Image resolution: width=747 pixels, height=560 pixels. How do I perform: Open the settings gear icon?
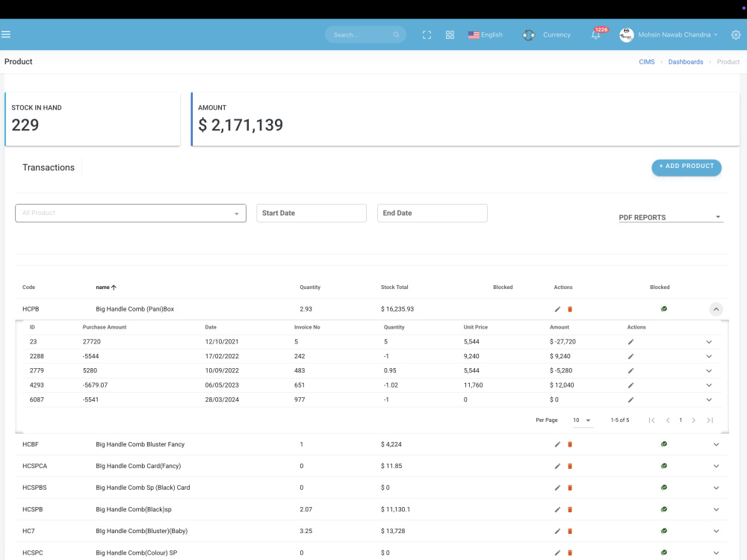coord(736,35)
